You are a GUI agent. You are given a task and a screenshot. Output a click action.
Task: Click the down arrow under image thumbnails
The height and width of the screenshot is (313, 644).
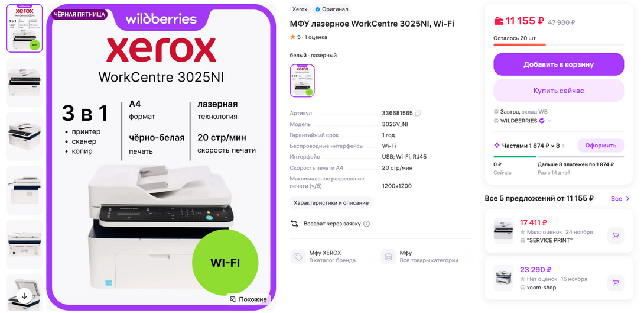(24, 295)
